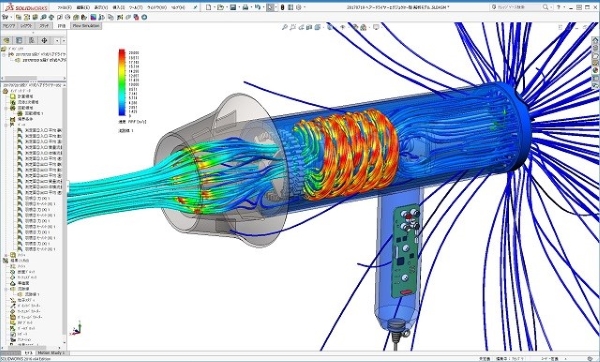This screenshot has width=600, height=362.
Task: Open the dropdown arrow beside the Print icon
Action: (x=251, y=7)
